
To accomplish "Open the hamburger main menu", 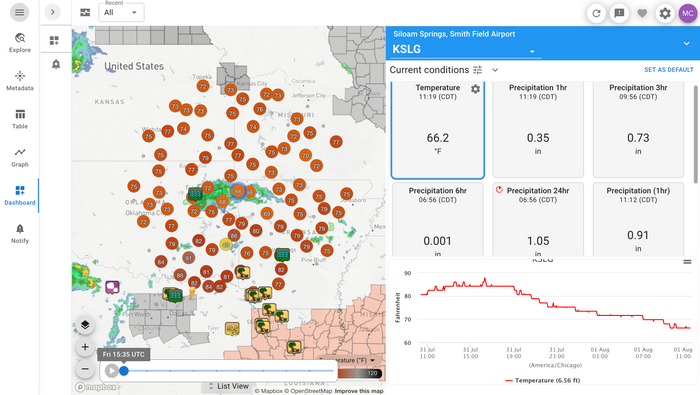I will pos(20,12).
